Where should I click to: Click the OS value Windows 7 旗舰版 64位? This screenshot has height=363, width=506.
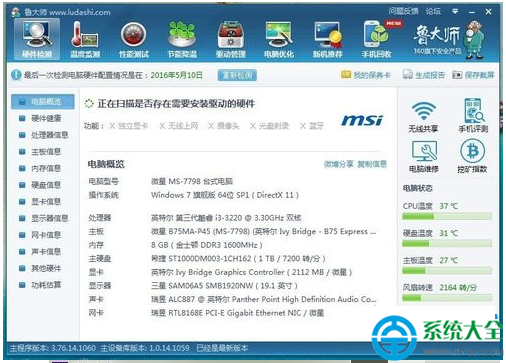[x=225, y=195]
